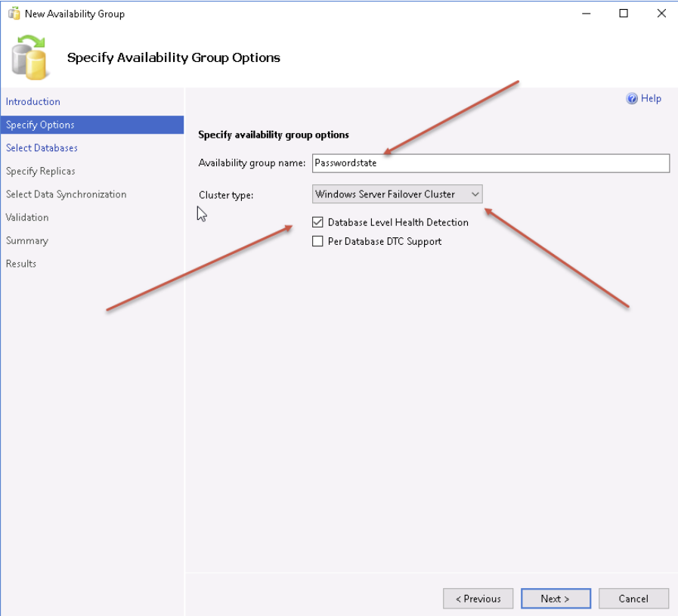Screen dimensions: 678x616
Task: Close the New Availability Group window
Action: [661, 14]
